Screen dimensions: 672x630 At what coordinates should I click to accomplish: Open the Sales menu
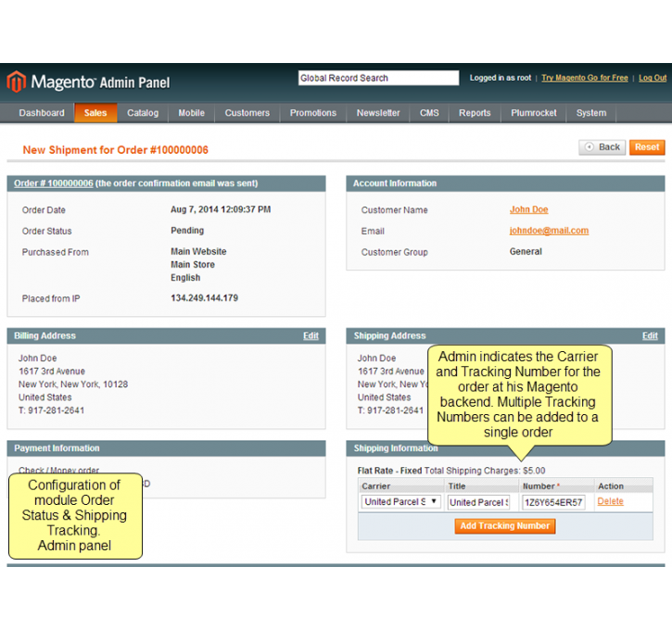[95, 113]
